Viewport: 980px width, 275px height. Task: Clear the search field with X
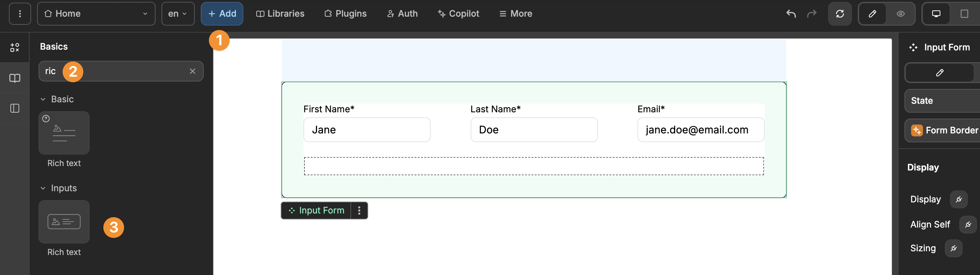point(193,71)
